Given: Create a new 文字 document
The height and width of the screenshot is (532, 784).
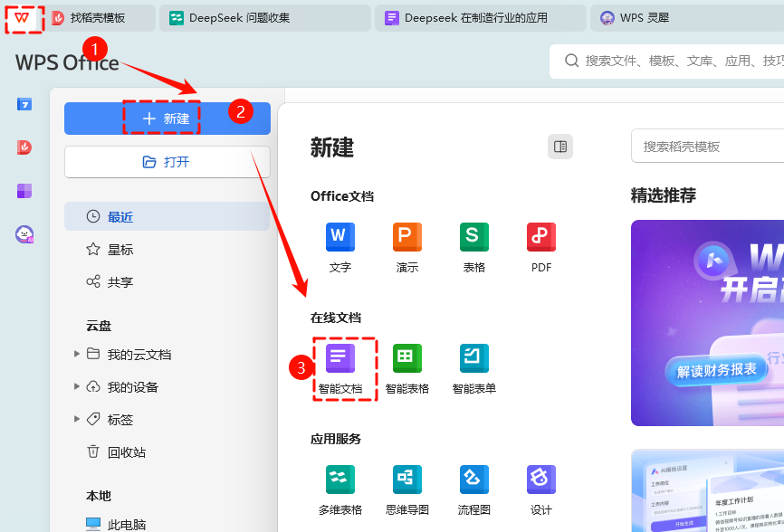Looking at the screenshot, I should [340, 247].
